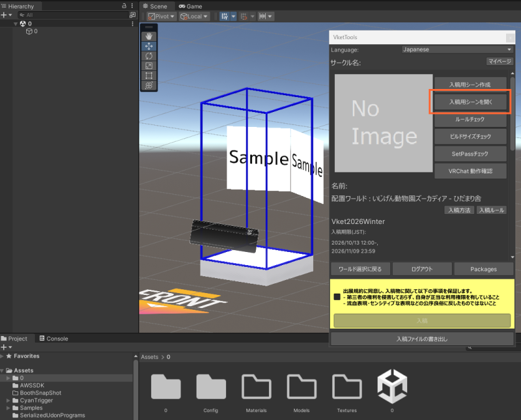Screen dimensions: 521x420
Task: Expand the Samples folder arrow
Action: (8, 408)
